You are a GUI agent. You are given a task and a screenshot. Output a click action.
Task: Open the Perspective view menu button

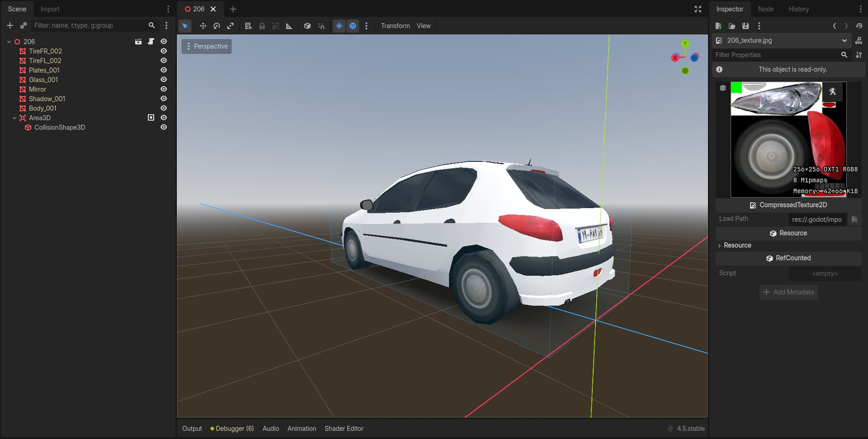click(207, 46)
